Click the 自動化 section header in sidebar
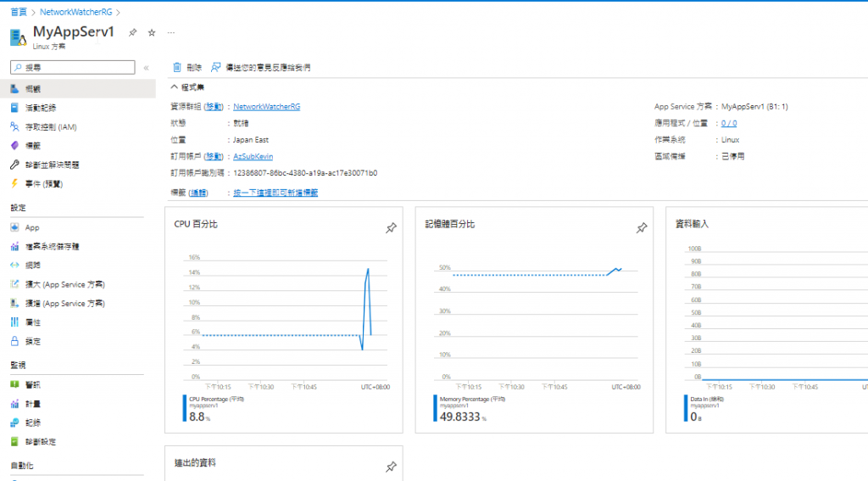This screenshot has height=481, width=868. pos(22,466)
